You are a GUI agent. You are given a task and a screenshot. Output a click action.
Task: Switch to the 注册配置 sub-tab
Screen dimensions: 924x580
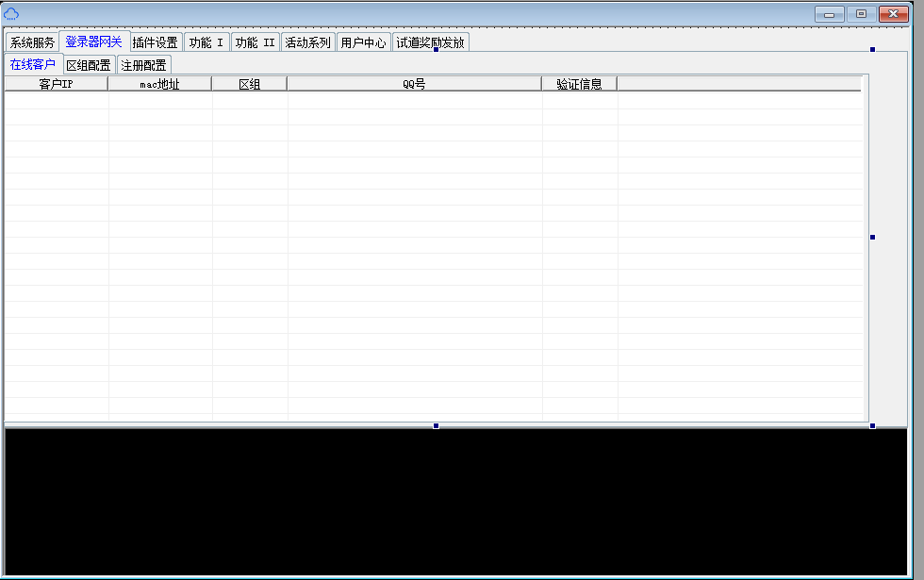click(144, 65)
